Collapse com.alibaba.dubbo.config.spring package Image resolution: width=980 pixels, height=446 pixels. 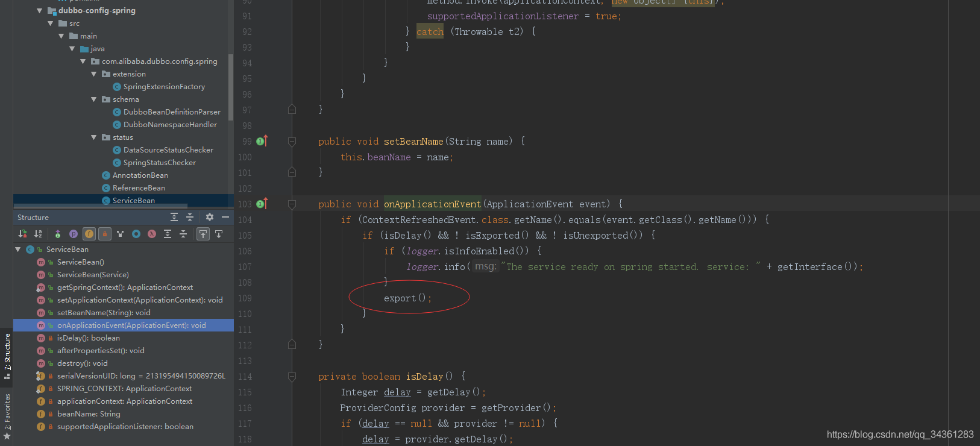click(x=83, y=61)
